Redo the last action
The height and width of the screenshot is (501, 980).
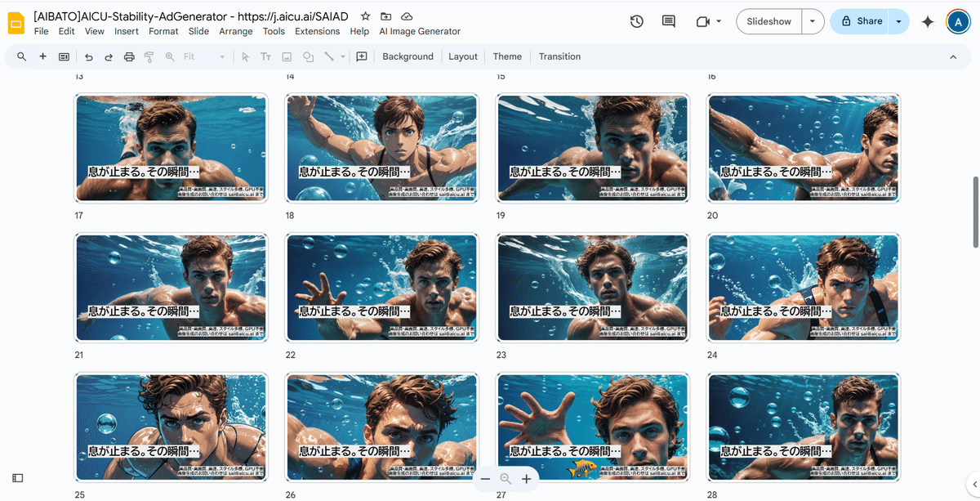(x=109, y=56)
